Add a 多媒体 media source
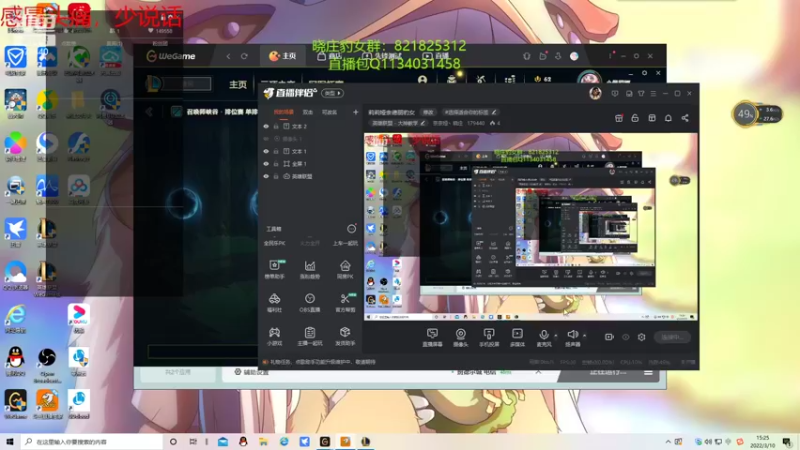The height and width of the screenshot is (450, 800). coord(517,337)
